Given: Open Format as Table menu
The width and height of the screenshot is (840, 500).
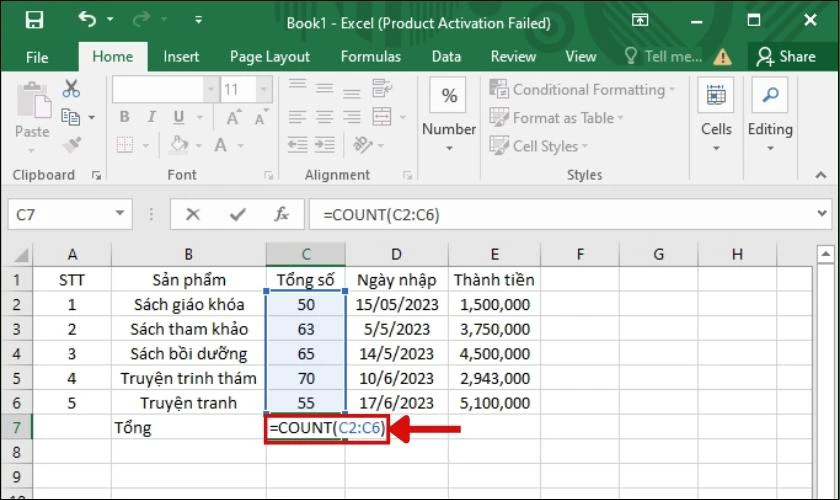Looking at the screenshot, I should pos(557,118).
